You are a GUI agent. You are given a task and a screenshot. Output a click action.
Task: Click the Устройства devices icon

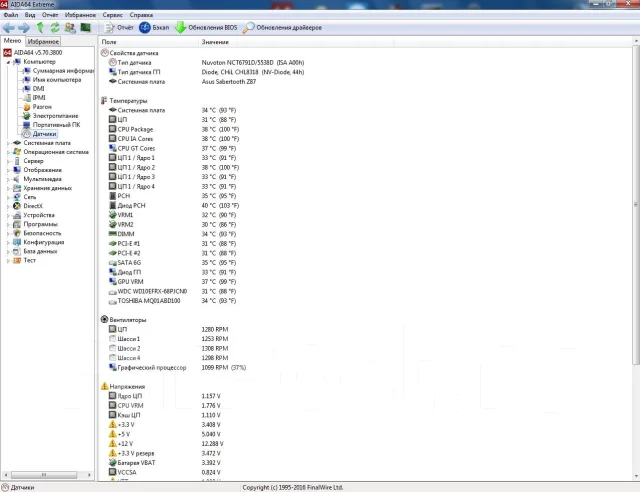click(17, 215)
